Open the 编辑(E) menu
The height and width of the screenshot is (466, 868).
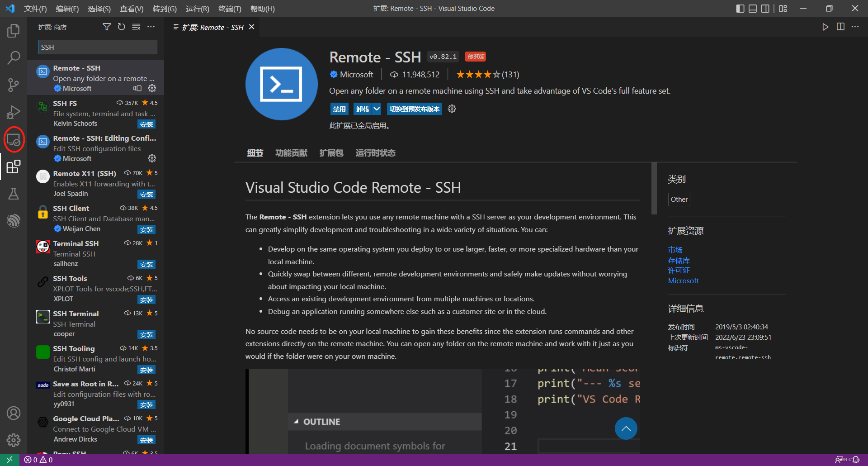[67, 9]
